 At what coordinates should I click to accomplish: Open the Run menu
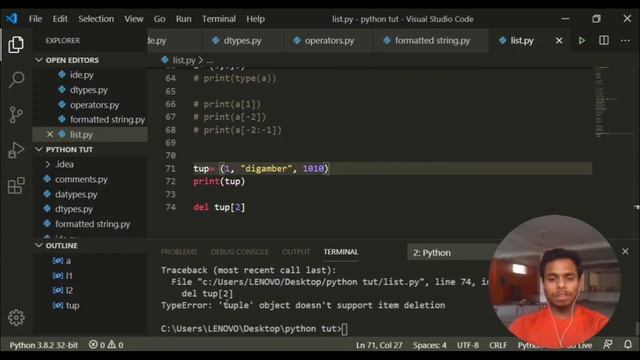[x=184, y=19]
